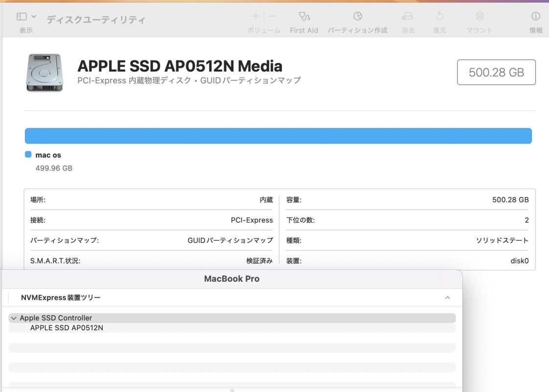
Task: Open the sidebar view (表示) icon
Action: 22,17
